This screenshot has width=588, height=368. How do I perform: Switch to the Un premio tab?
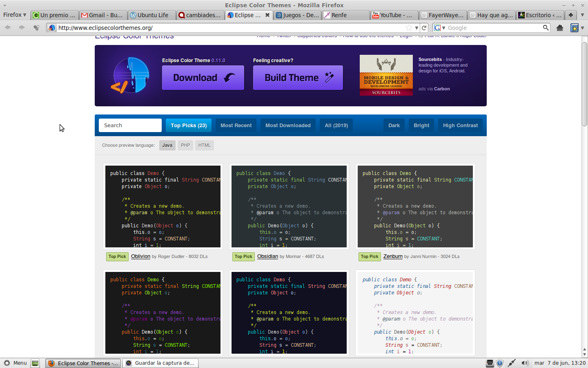click(54, 15)
